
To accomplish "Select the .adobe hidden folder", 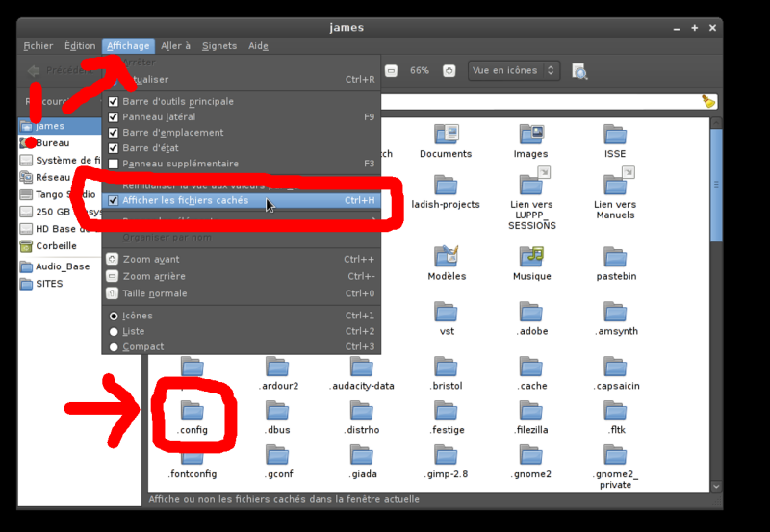I will 531,312.
